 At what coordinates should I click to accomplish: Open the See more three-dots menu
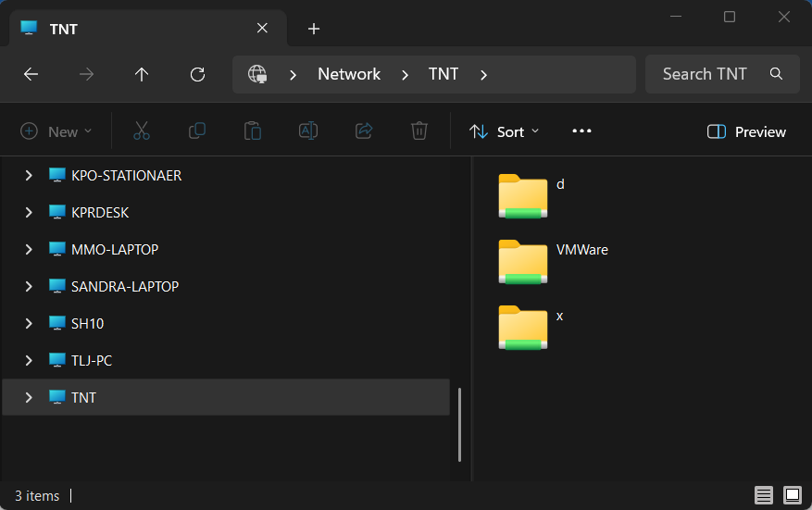581,131
